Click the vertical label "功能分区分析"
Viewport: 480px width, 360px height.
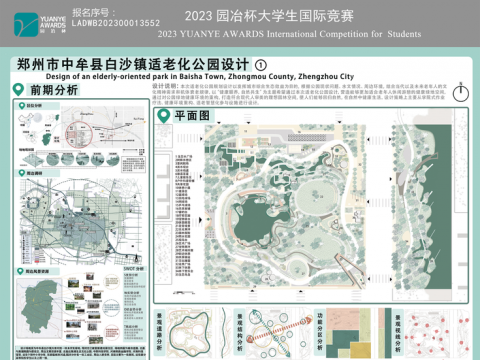pos(320,331)
